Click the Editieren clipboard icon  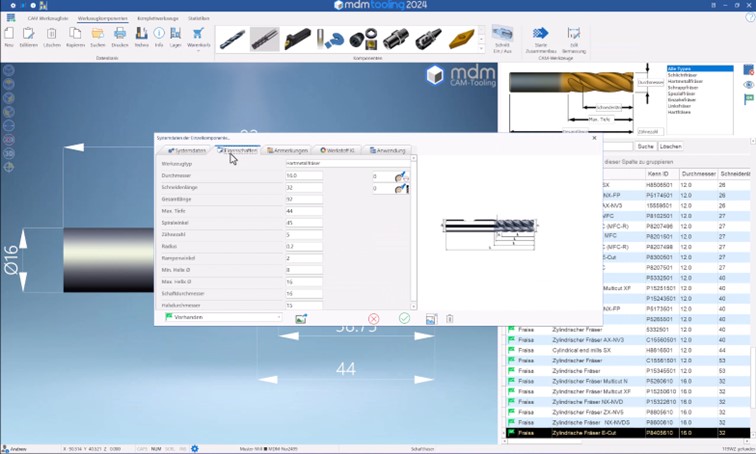[x=28, y=34]
